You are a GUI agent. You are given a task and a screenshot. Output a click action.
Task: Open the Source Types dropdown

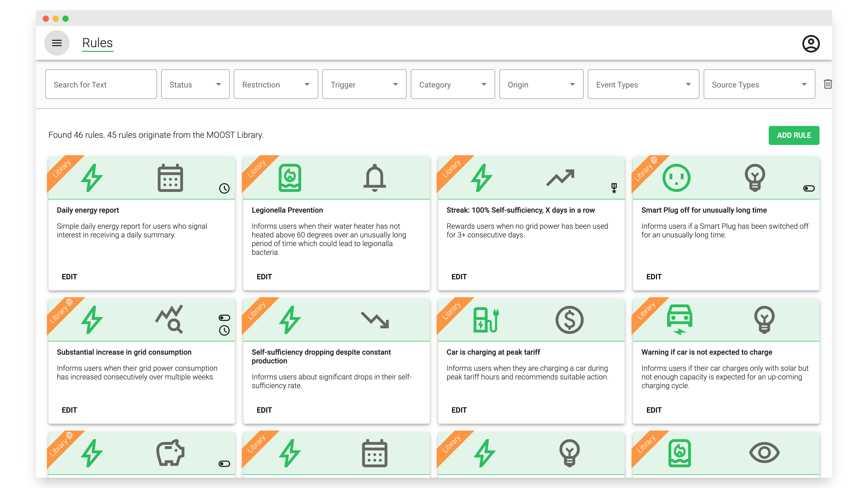tap(759, 84)
